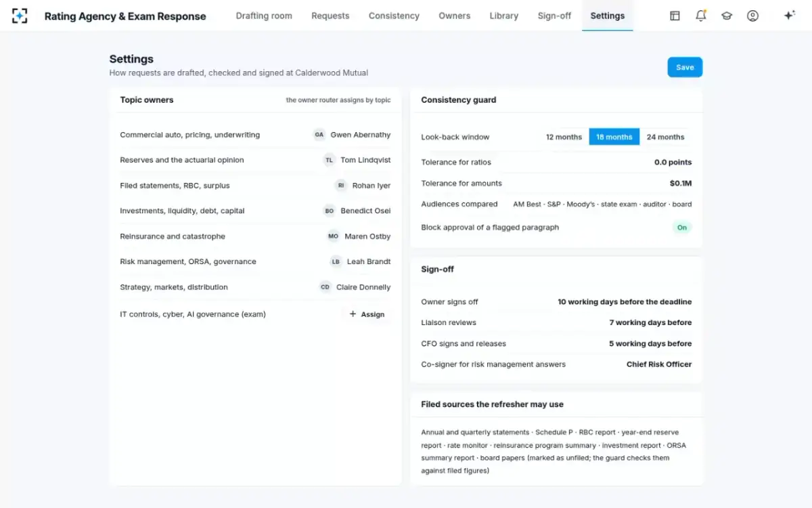Click audiences compared list AM Best S&P
Viewport: 812px width, 508px height.
point(602,204)
